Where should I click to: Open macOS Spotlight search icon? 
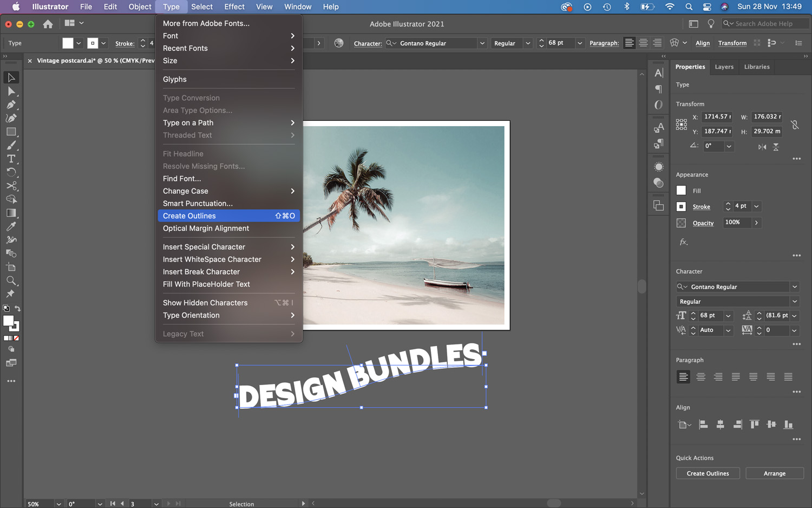pos(689,6)
